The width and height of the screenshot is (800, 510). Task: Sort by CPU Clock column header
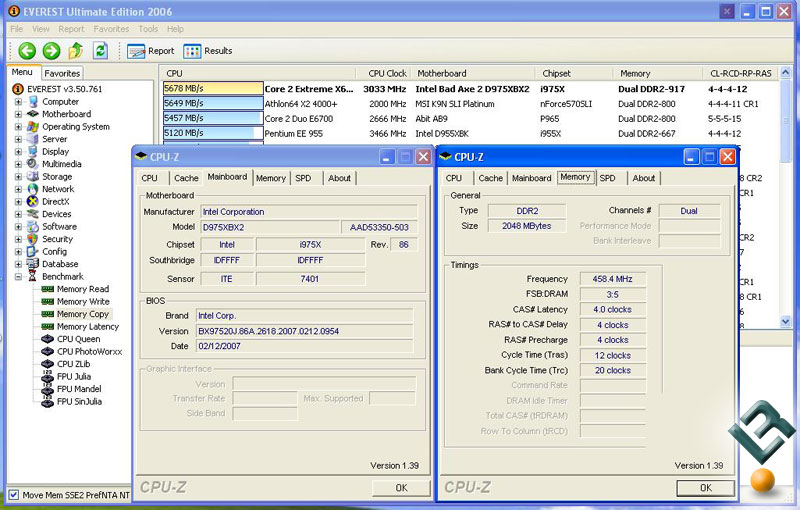click(x=387, y=73)
